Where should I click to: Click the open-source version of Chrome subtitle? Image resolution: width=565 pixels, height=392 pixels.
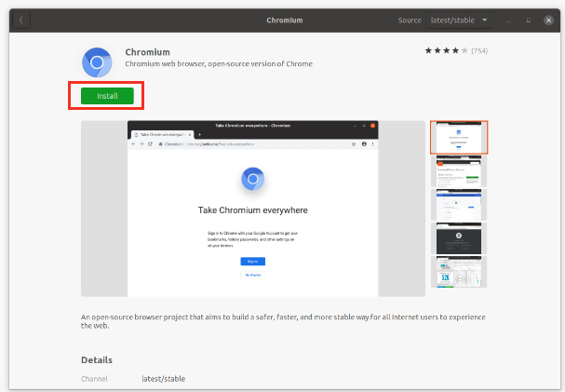(x=219, y=63)
